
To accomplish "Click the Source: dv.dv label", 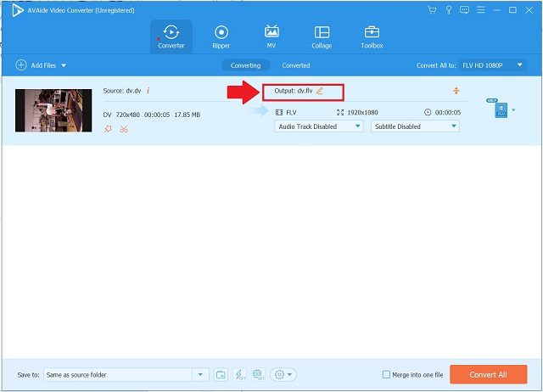I will (x=122, y=91).
